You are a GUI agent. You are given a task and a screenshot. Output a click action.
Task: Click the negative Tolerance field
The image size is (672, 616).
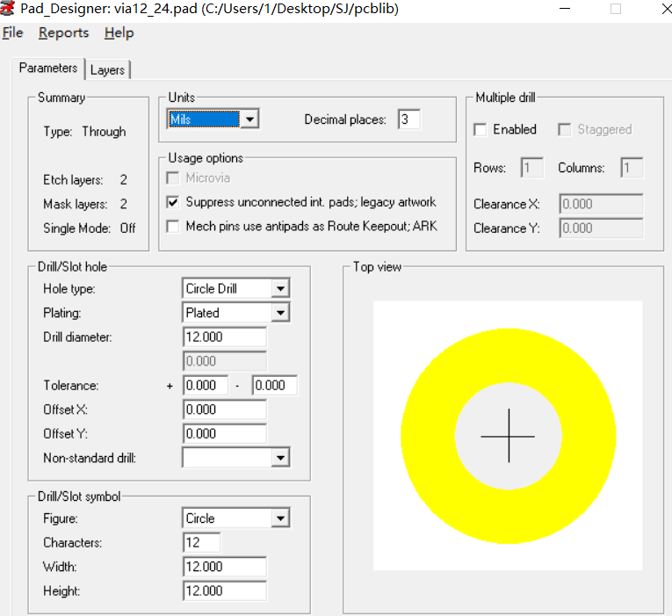click(275, 385)
